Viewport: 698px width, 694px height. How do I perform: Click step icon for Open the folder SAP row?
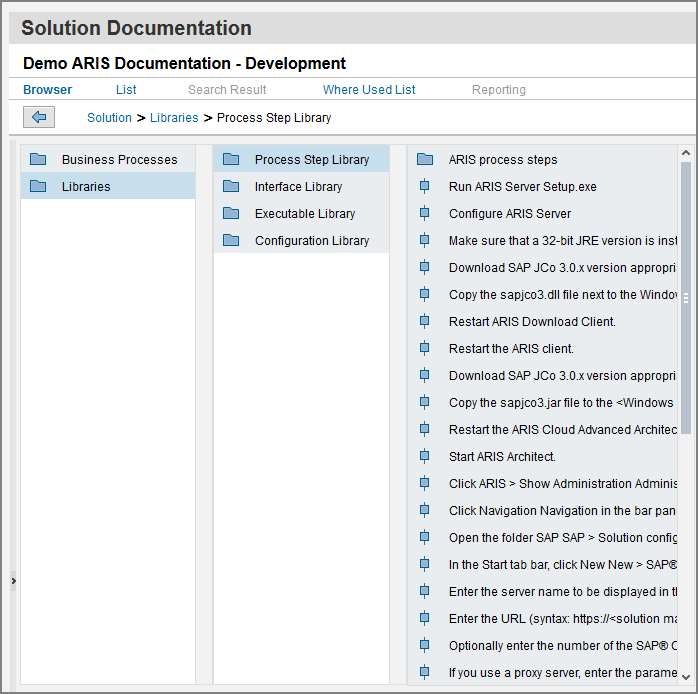pyautogui.click(x=425, y=537)
